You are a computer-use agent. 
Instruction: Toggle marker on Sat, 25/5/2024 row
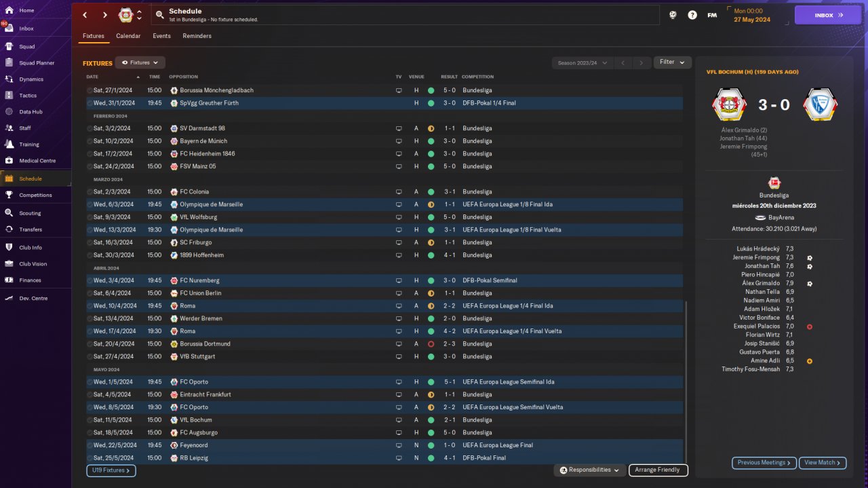point(90,458)
